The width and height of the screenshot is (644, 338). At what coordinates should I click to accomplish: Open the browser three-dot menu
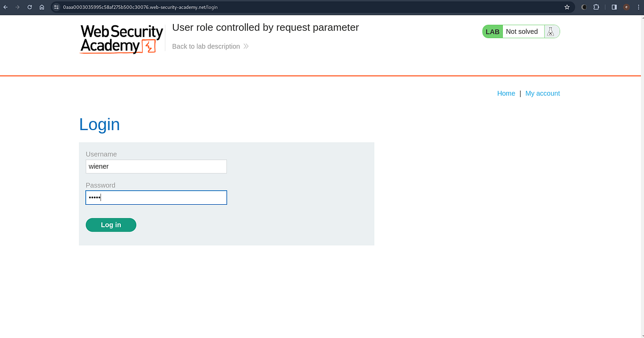pos(638,7)
